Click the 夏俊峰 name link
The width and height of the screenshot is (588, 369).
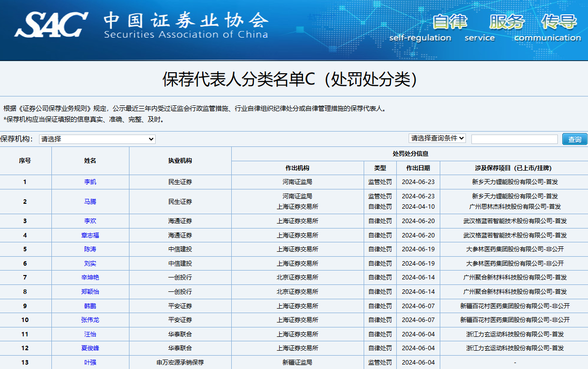click(x=90, y=348)
